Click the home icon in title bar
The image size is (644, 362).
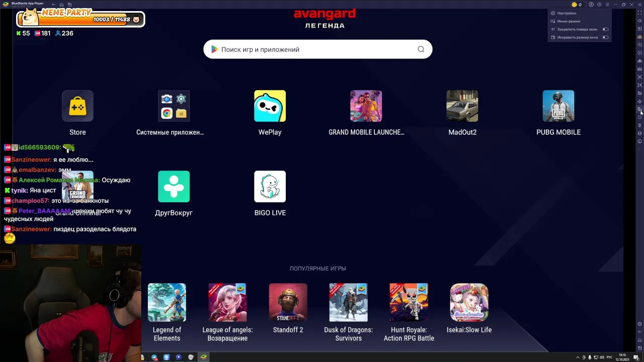62,5
